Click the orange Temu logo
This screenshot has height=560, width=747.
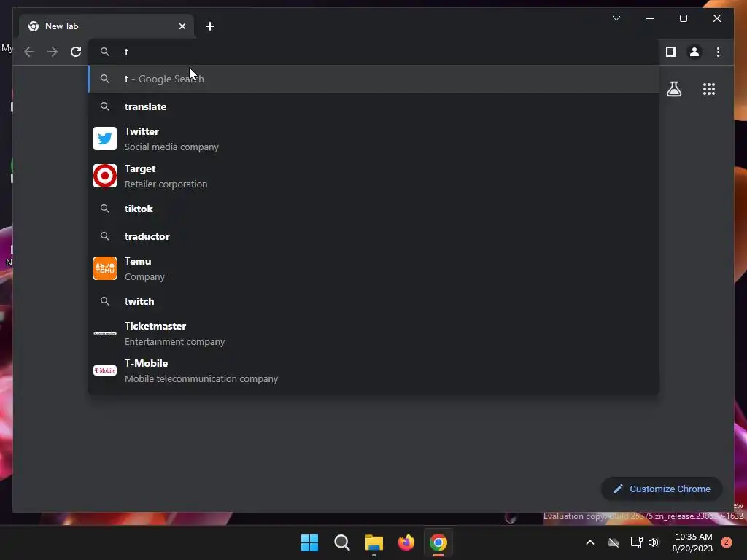coord(105,268)
